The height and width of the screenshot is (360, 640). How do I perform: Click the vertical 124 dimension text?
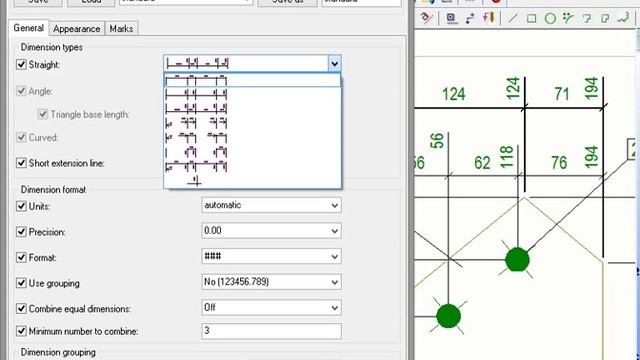click(513, 88)
